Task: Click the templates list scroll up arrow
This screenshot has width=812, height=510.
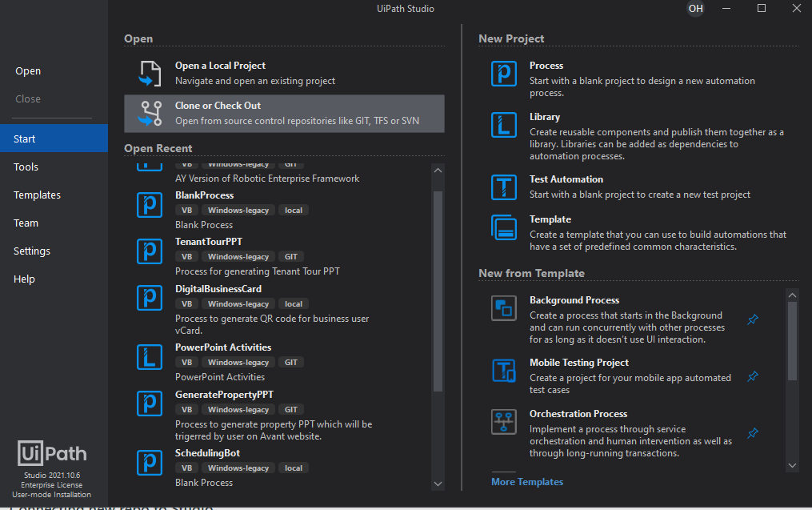Action: pos(792,295)
